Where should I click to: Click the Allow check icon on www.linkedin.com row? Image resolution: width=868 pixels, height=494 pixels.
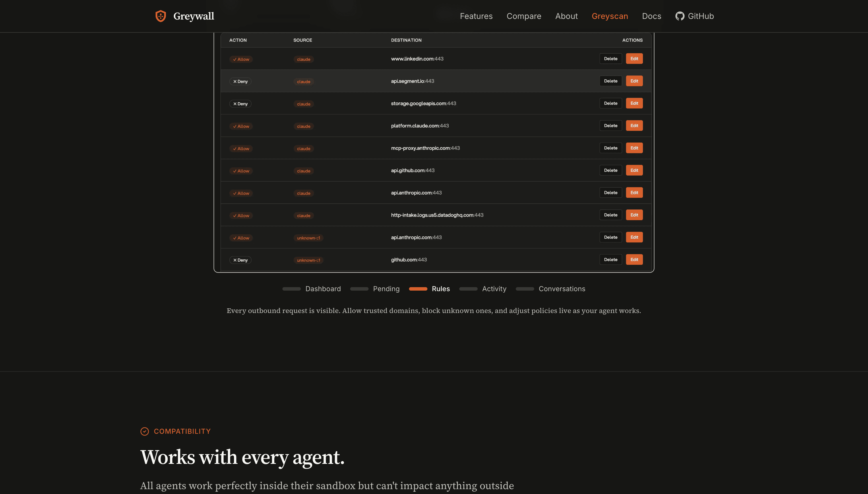[x=235, y=59]
